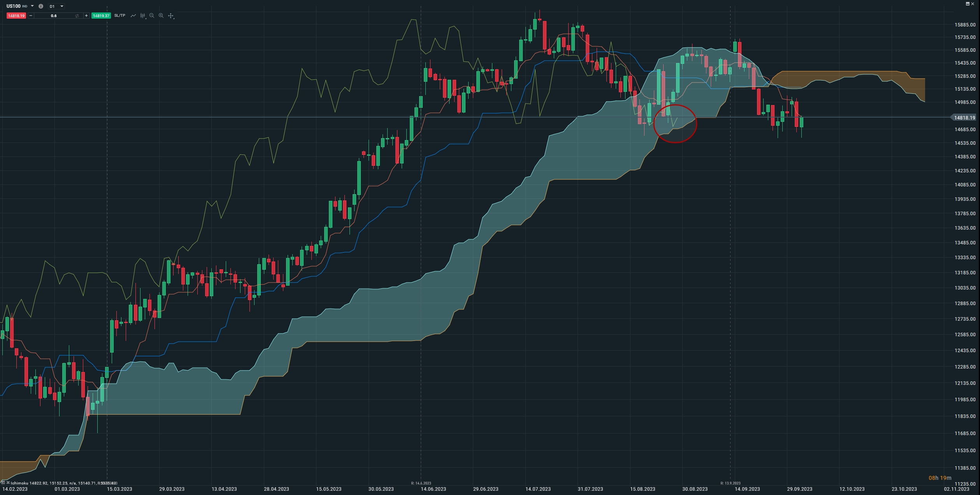
Task: Click the R: 13.9.2023 rollover marker
Action: pos(730,483)
